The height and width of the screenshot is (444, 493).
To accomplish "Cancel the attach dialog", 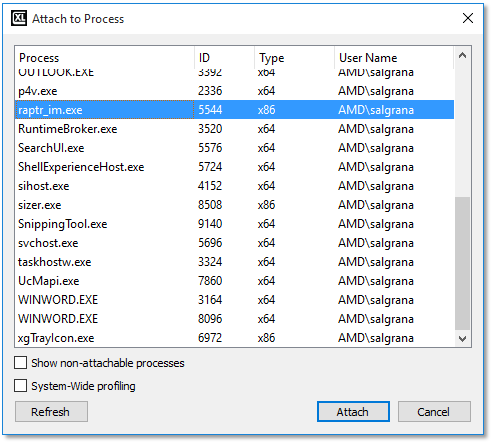I will click(x=434, y=412).
